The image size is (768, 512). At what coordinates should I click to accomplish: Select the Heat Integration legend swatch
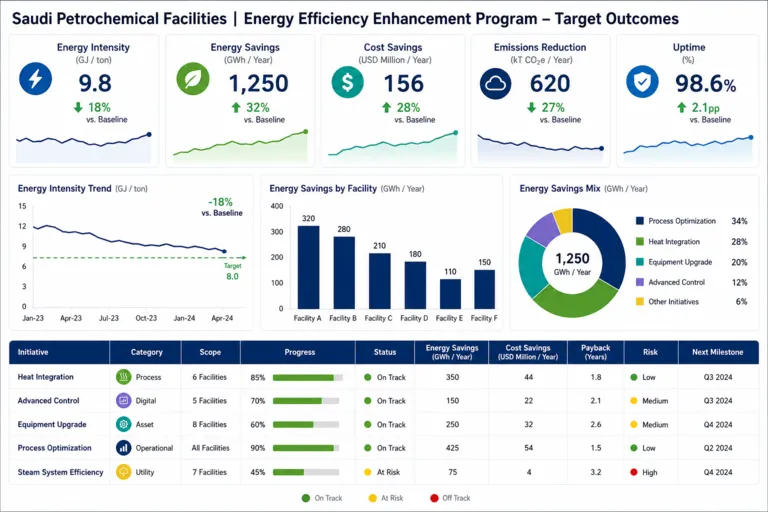640,242
